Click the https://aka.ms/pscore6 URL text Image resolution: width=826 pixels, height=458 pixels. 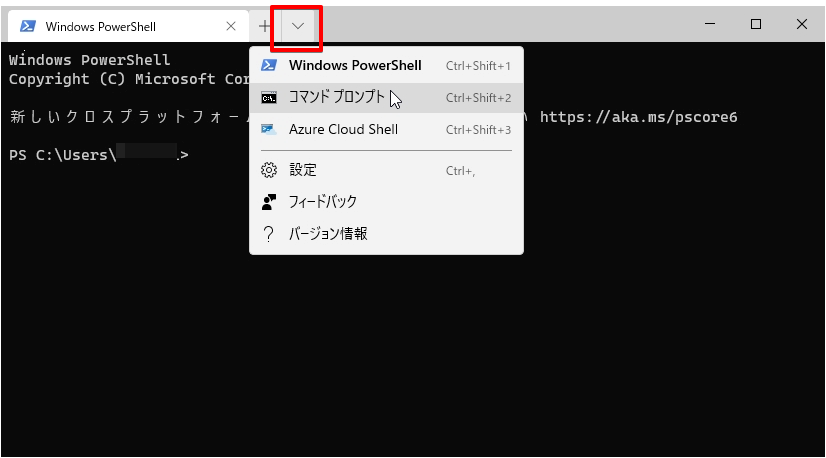point(638,117)
